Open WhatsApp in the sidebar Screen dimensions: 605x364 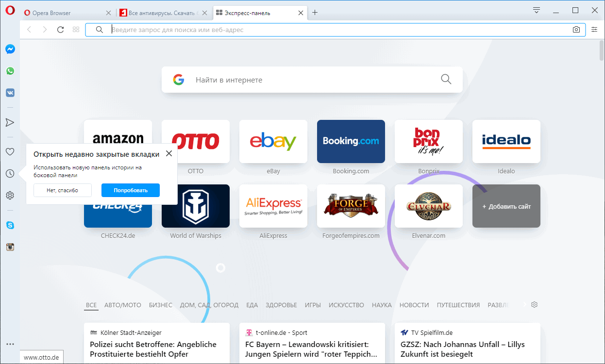pyautogui.click(x=10, y=71)
